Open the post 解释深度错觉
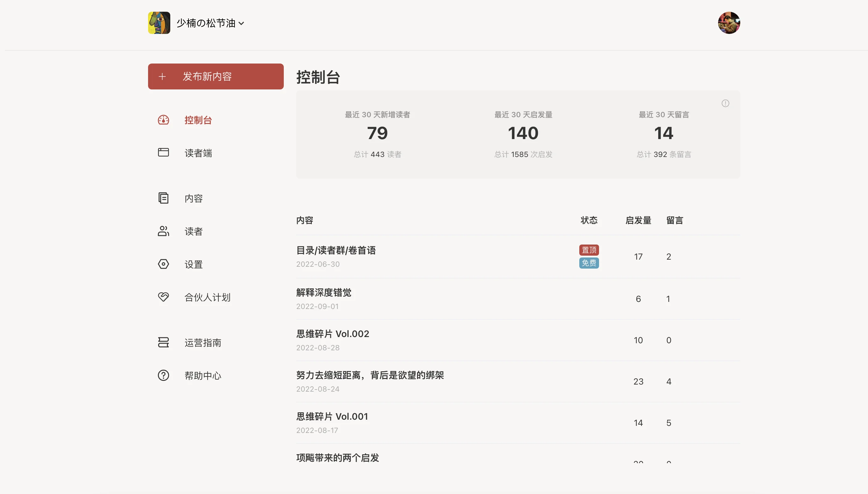The image size is (868, 494). 324,292
